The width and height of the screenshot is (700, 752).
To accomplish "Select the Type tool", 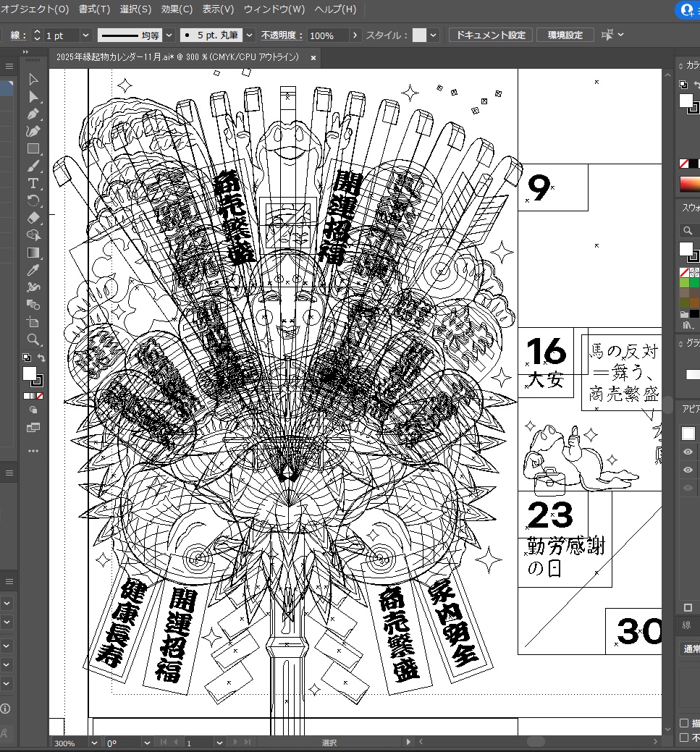I will (33, 184).
